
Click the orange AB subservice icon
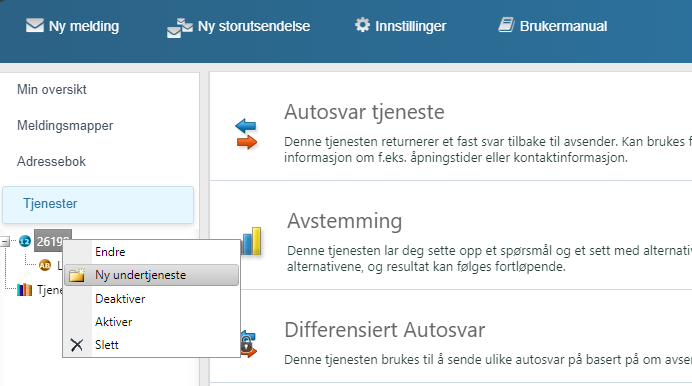[x=45, y=265]
